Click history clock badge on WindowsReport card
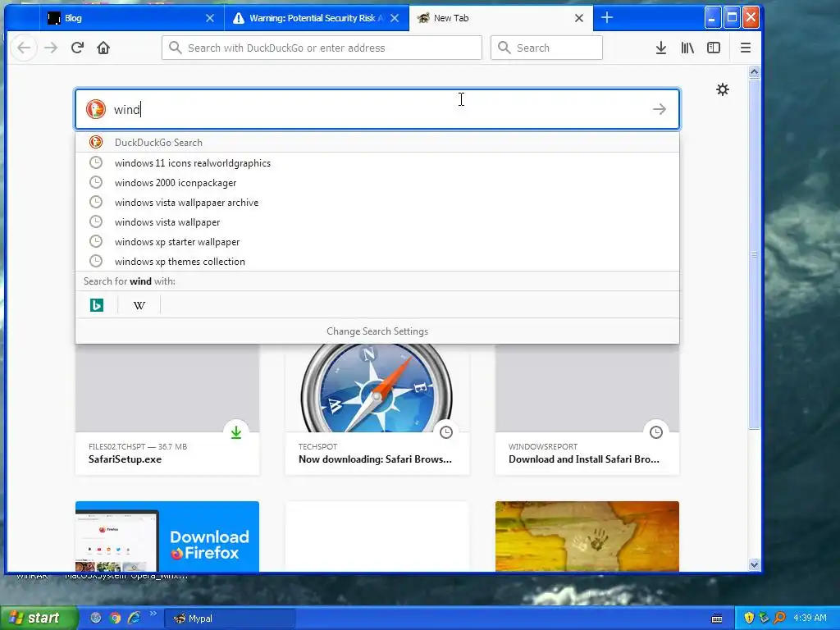 pyautogui.click(x=656, y=432)
